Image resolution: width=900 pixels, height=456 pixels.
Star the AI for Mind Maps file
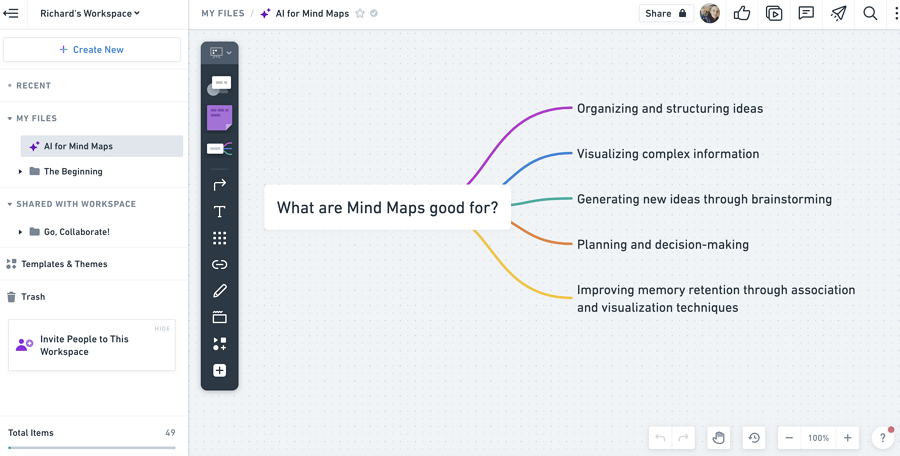(x=360, y=14)
